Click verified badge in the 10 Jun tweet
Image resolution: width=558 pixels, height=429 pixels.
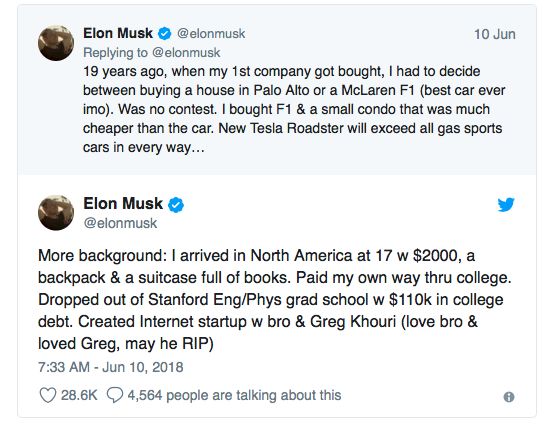coord(164,34)
